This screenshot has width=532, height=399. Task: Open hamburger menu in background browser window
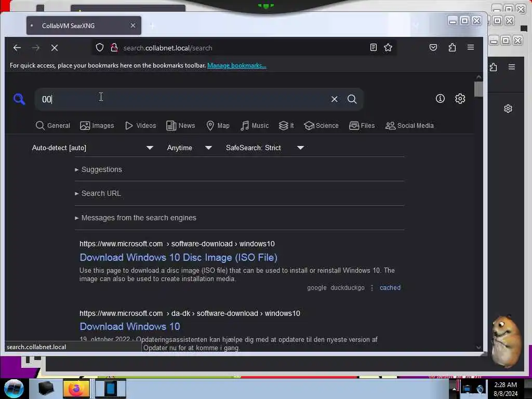click(x=512, y=67)
